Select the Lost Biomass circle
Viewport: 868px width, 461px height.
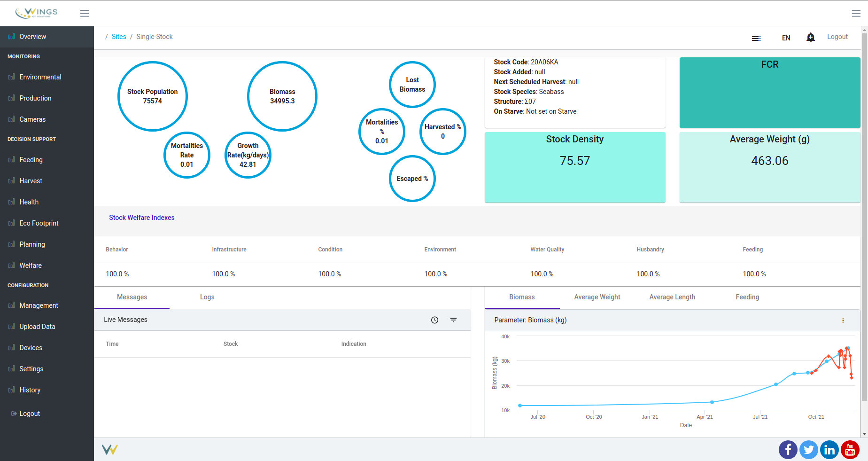coord(412,85)
